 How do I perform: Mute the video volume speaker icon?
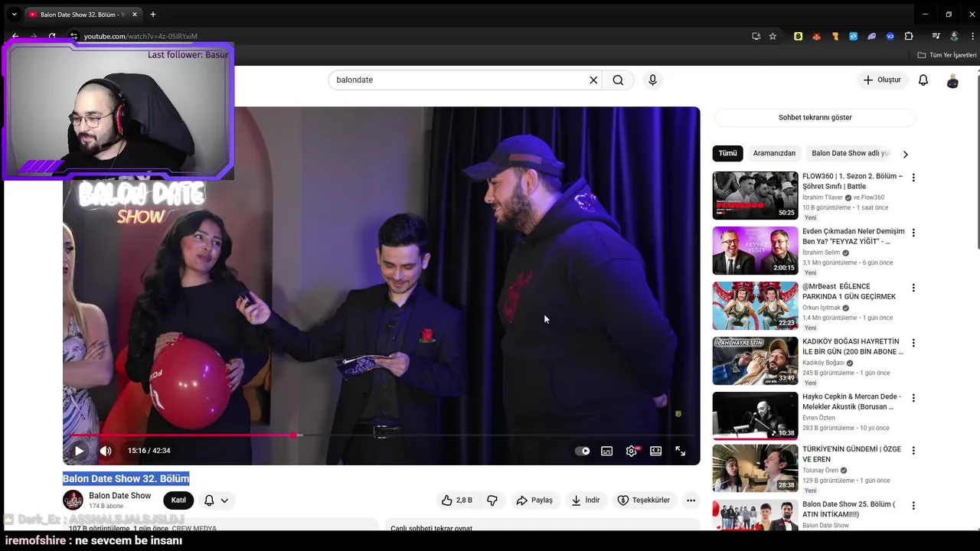point(106,451)
